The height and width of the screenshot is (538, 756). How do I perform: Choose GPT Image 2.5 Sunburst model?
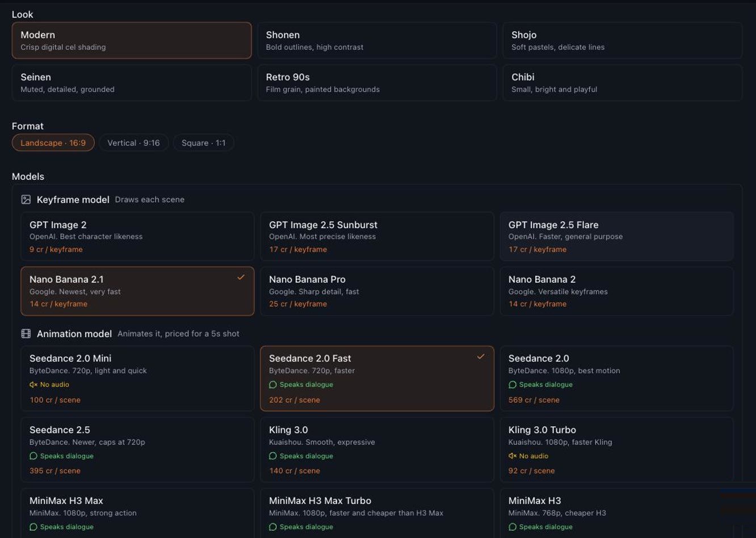[x=377, y=237]
